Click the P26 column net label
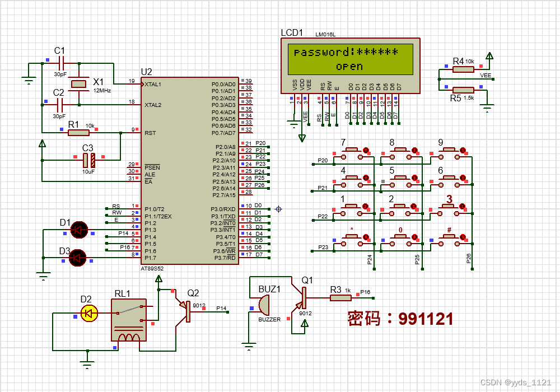 tap(469, 259)
